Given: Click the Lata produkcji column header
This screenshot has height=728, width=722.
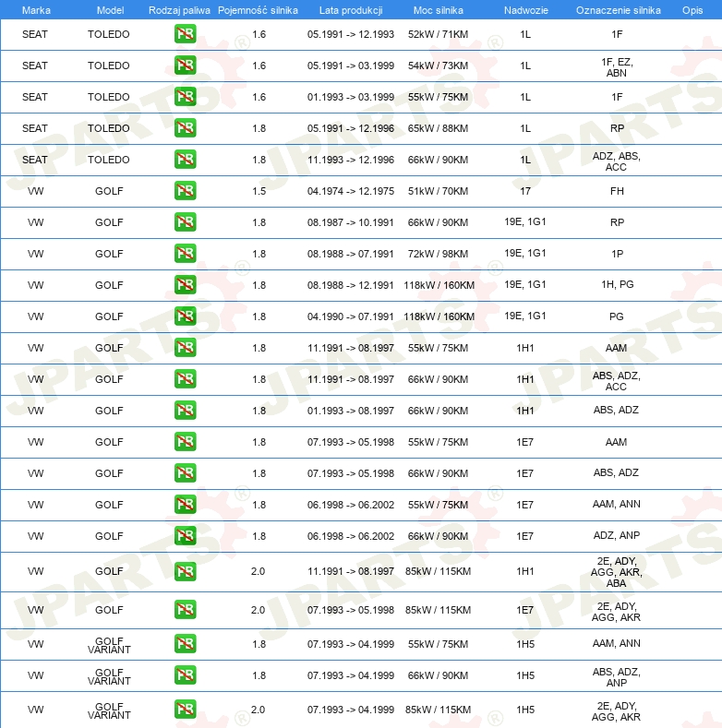Looking at the screenshot, I should (x=351, y=10).
